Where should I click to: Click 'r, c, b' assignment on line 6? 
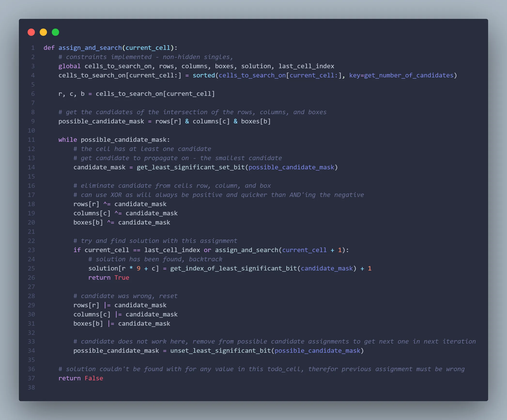(x=71, y=94)
